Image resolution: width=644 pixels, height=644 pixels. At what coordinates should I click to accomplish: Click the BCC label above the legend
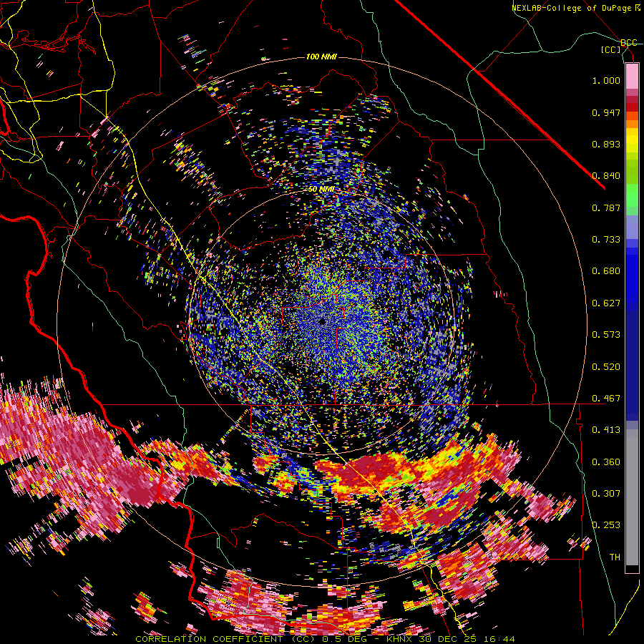(629, 43)
